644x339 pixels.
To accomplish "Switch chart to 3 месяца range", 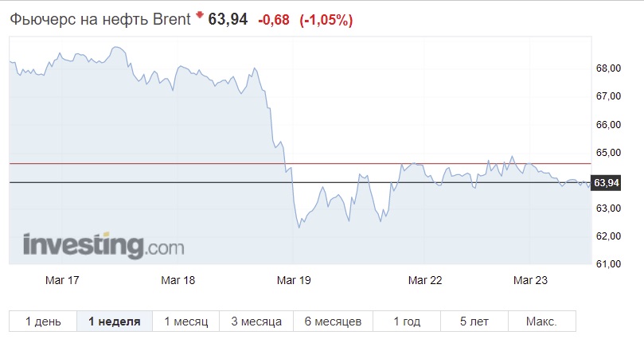I will click(256, 321).
